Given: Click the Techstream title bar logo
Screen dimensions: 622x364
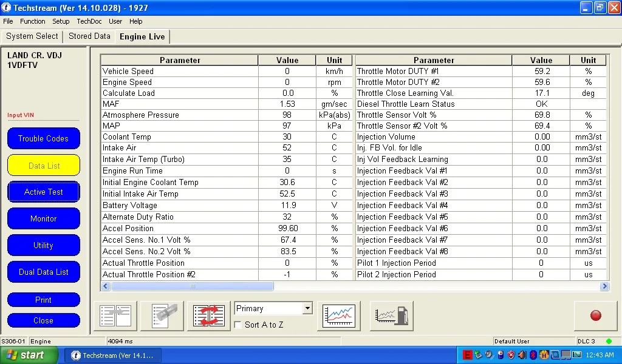Looking at the screenshot, I should (x=6, y=7).
